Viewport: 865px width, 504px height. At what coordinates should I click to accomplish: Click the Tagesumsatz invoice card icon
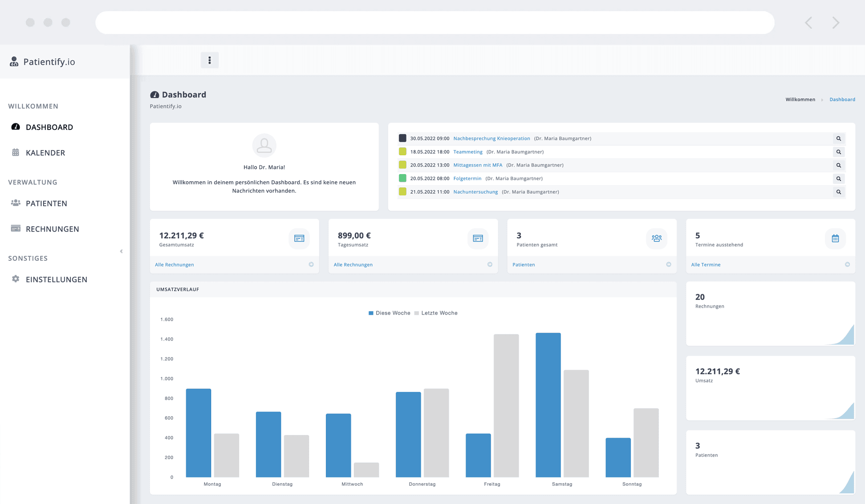[x=478, y=239]
